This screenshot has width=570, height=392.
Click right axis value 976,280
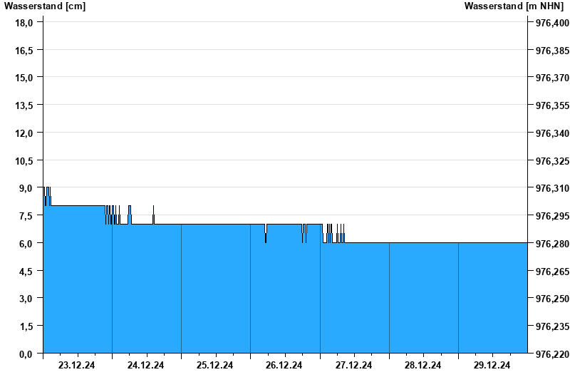point(553,243)
